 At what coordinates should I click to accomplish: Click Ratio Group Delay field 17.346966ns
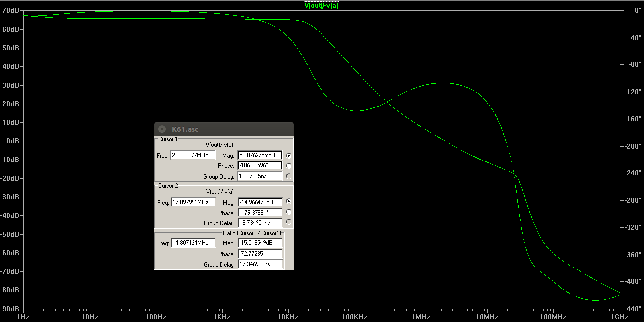pos(260,264)
